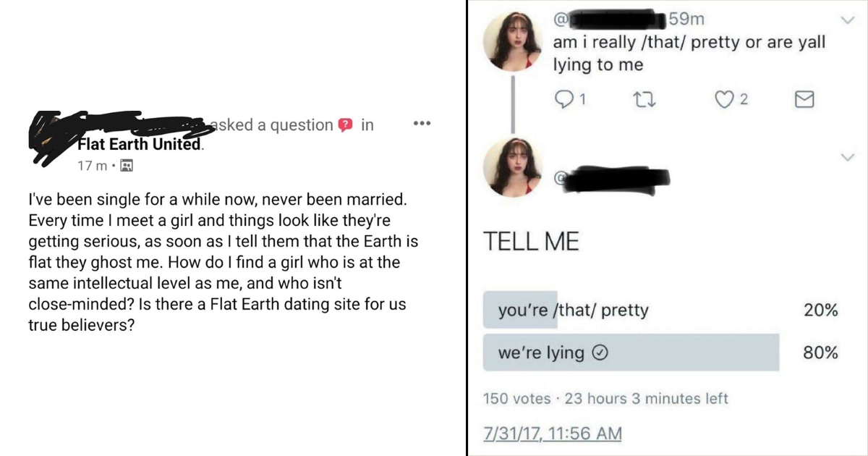Click the direct message envelope icon

[x=804, y=99]
